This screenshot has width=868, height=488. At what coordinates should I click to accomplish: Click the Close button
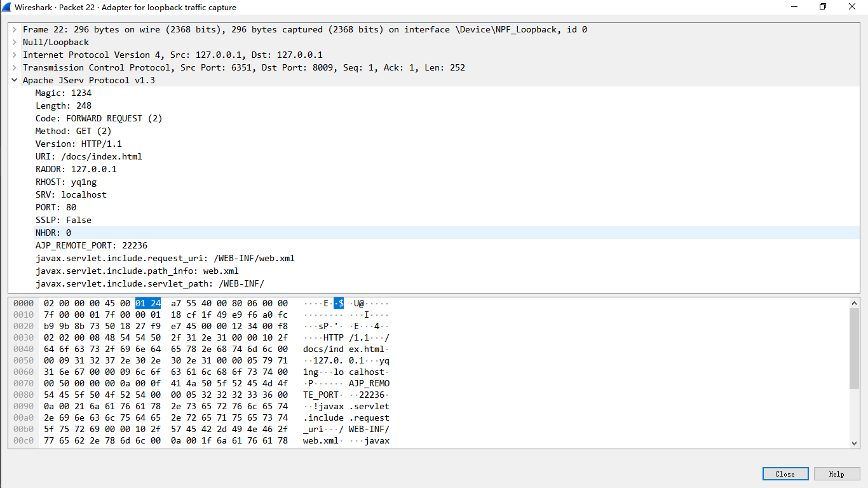785,474
